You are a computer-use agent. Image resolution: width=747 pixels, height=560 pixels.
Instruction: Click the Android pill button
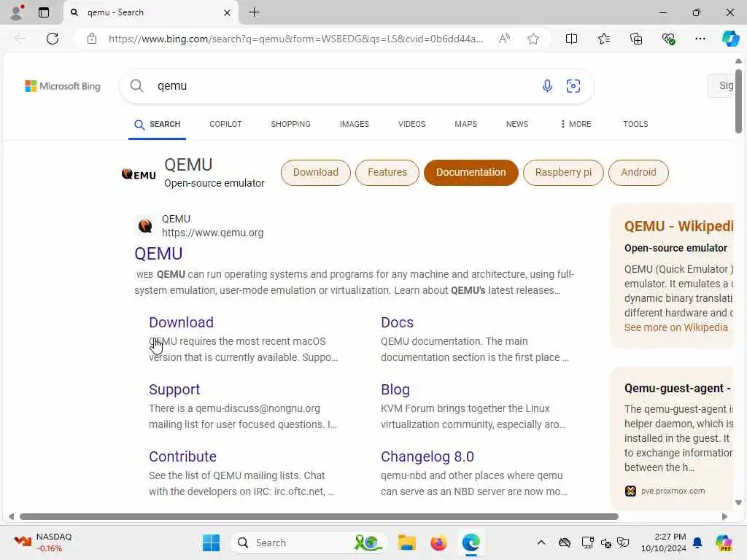point(638,172)
